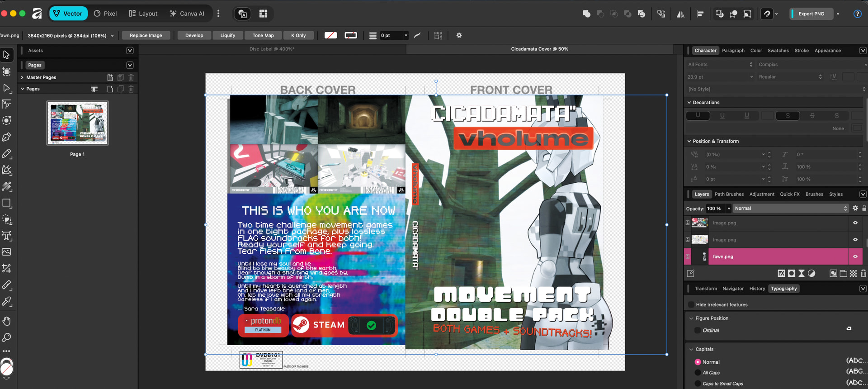Collapse the Decorations section
Screen dimensions: 868x389
(689, 103)
